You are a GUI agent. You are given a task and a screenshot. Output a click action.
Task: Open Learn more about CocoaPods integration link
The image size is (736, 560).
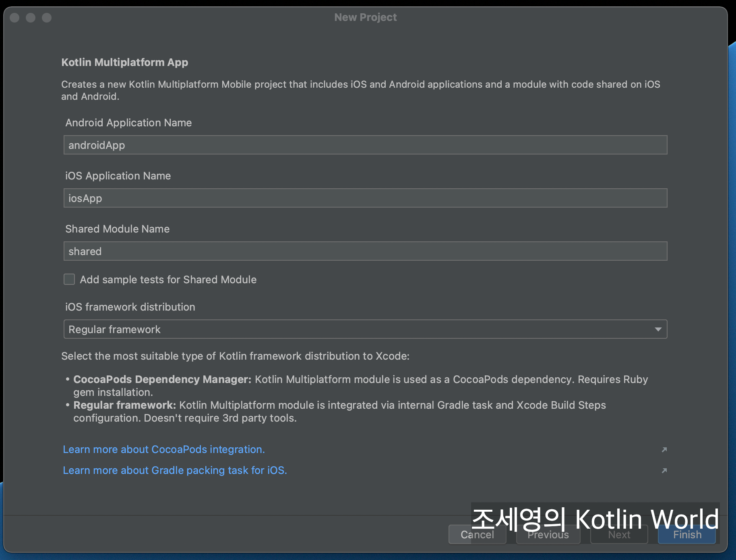164,449
